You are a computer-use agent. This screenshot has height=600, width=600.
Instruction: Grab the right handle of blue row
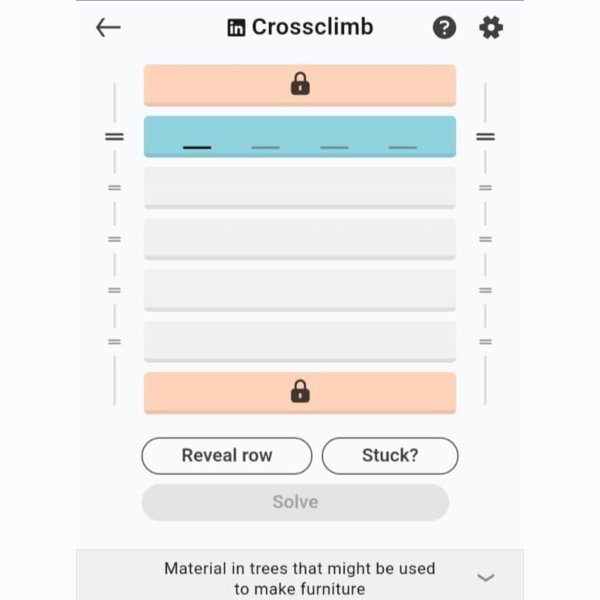click(x=485, y=137)
